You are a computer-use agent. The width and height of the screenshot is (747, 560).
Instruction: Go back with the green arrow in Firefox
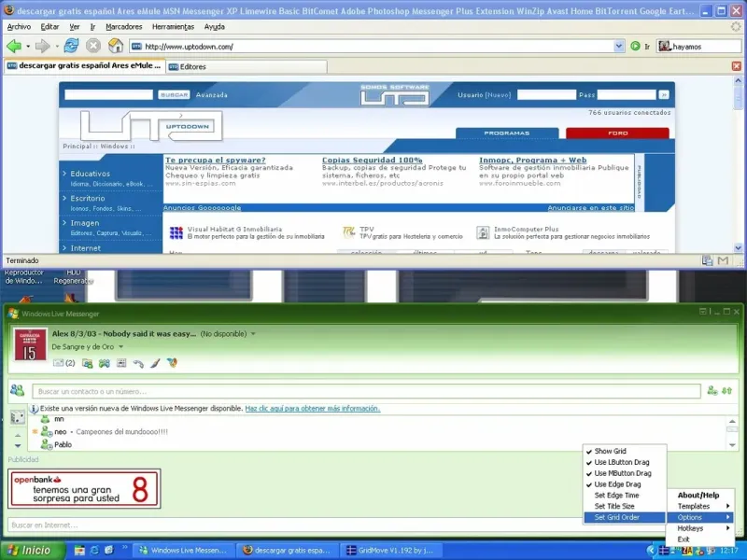[14, 46]
